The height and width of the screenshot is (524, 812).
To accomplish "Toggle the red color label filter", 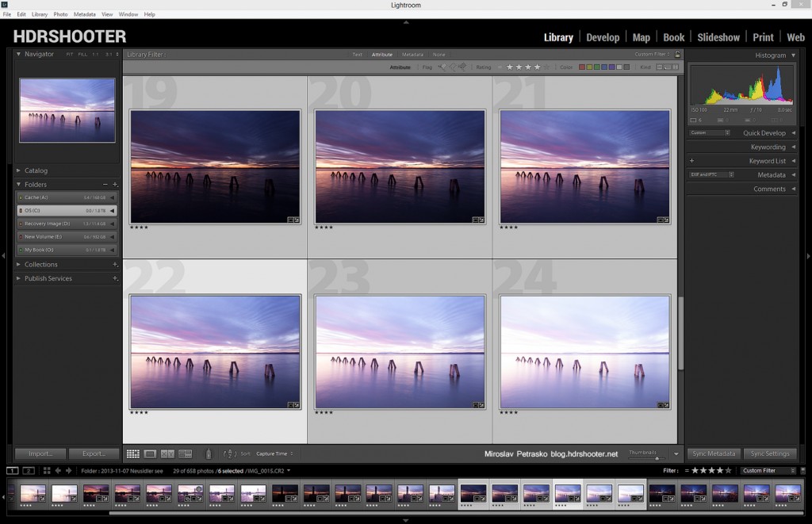I will [583, 67].
